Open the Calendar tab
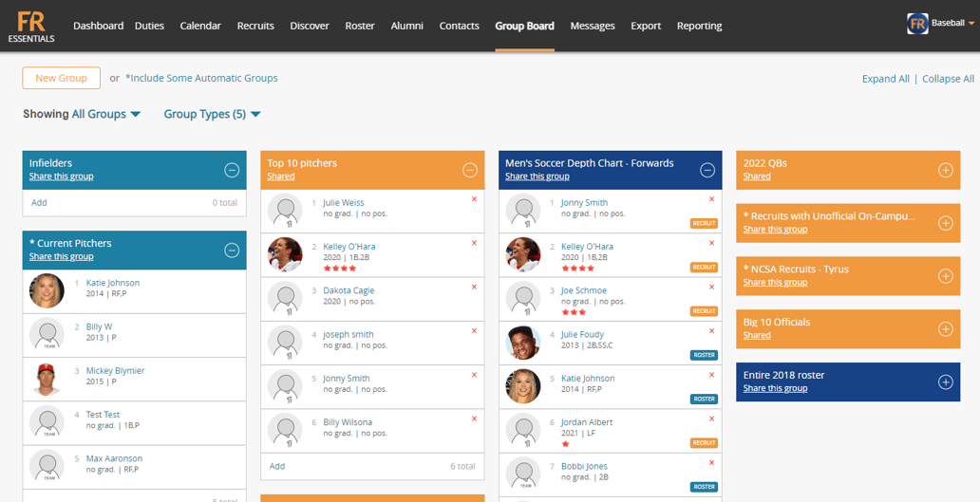 pyautogui.click(x=200, y=26)
